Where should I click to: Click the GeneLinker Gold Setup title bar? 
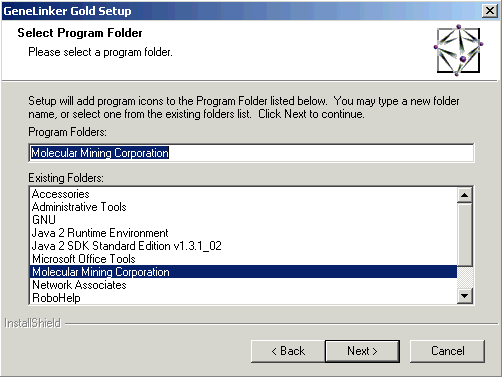[x=242, y=11]
